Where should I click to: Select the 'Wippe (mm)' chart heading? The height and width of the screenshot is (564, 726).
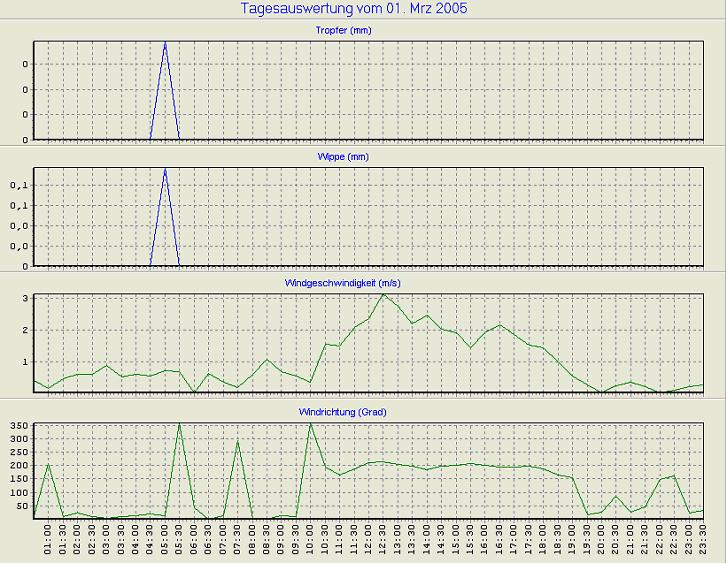[364, 157]
